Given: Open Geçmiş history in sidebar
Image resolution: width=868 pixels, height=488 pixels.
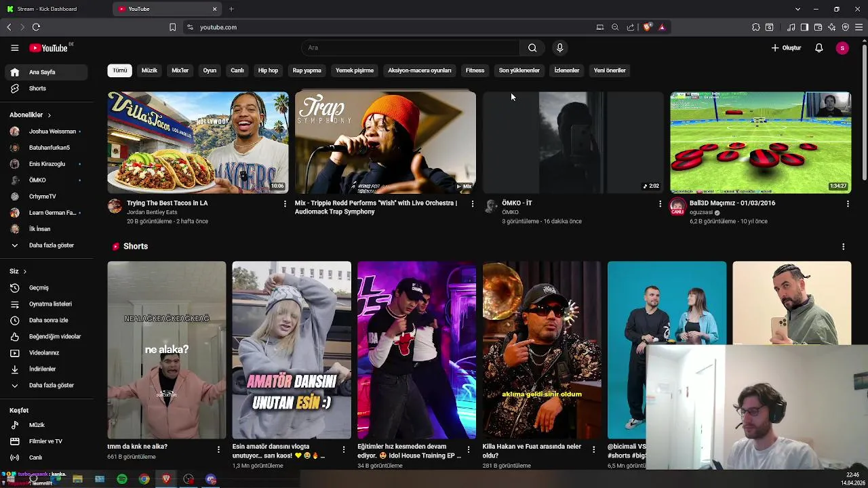Looking at the screenshot, I should point(45,287).
